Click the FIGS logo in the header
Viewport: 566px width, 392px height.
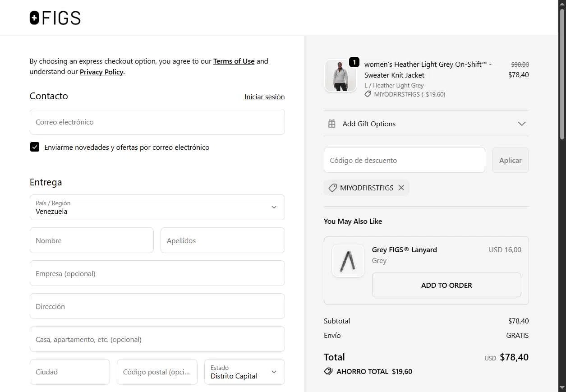pyautogui.click(x=55, y=18)
